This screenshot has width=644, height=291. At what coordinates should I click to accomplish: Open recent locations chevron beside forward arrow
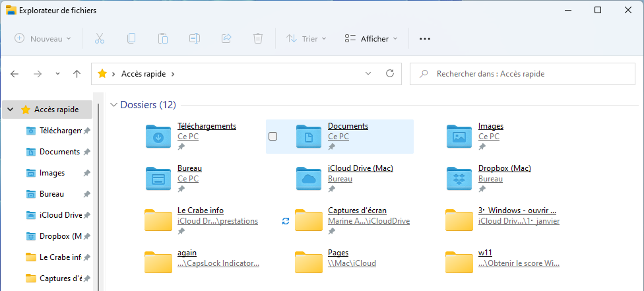pos(57,74)
